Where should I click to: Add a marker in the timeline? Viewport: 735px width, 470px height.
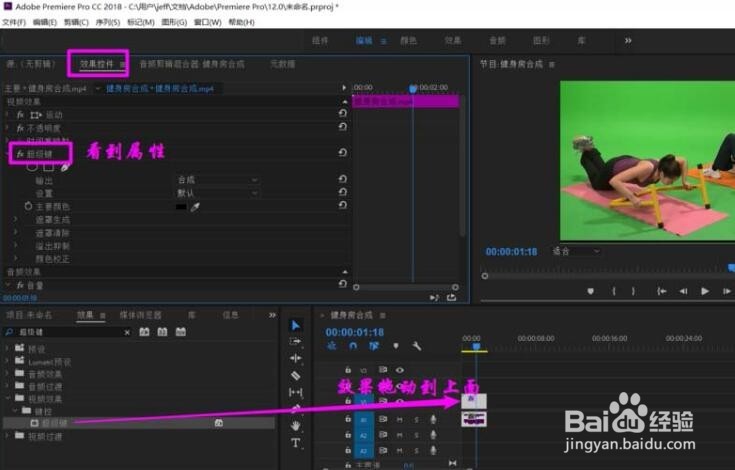[x=396, y=346]
